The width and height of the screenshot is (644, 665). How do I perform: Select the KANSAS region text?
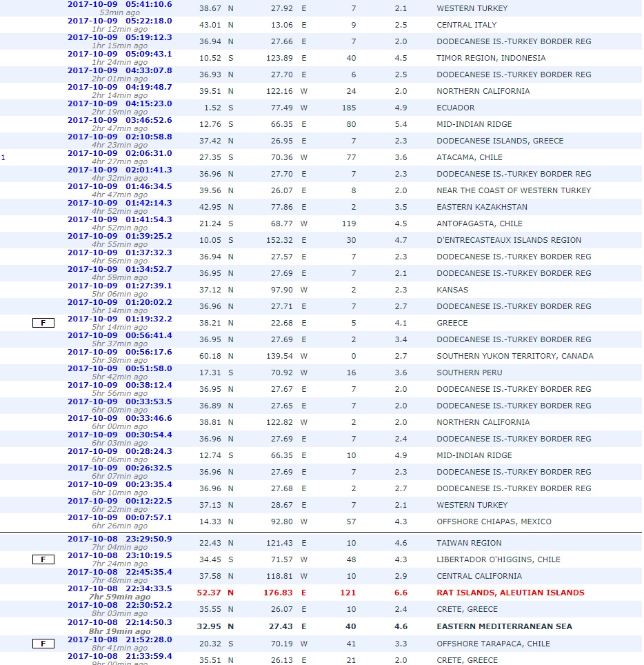coord(452,290)
